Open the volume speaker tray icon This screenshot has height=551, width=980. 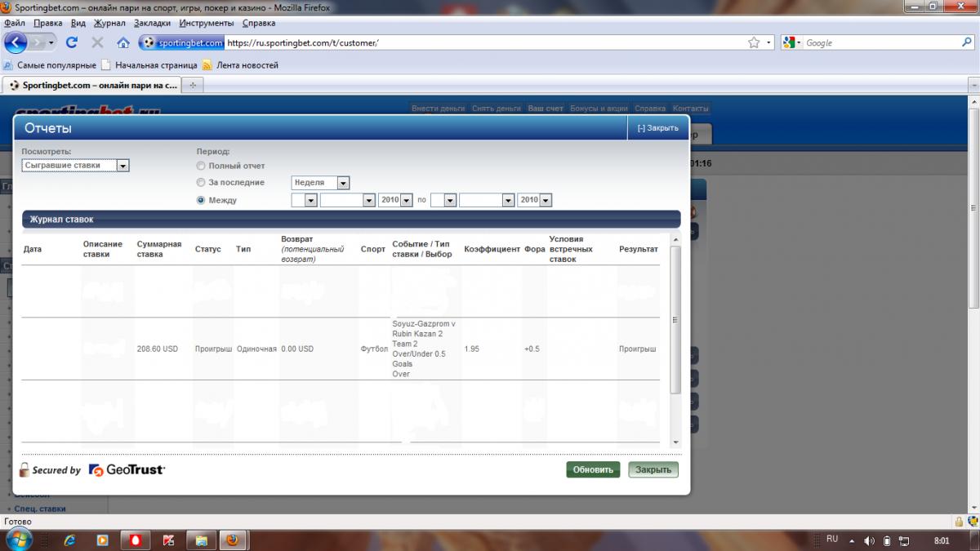click(x=868, y=540)
